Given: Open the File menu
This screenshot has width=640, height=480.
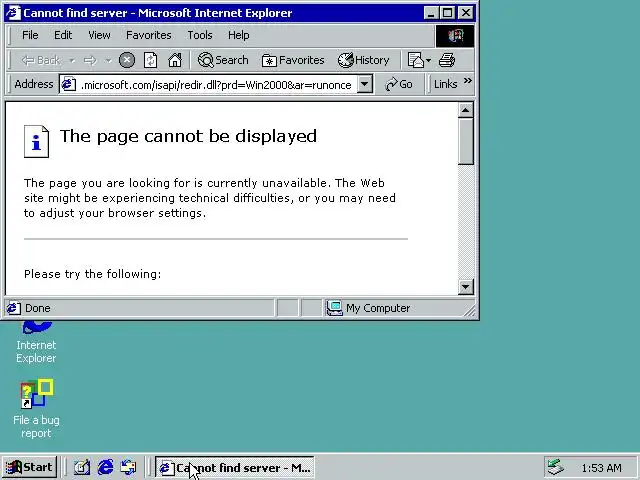Looking at the screenshot, I should point(30,35).
